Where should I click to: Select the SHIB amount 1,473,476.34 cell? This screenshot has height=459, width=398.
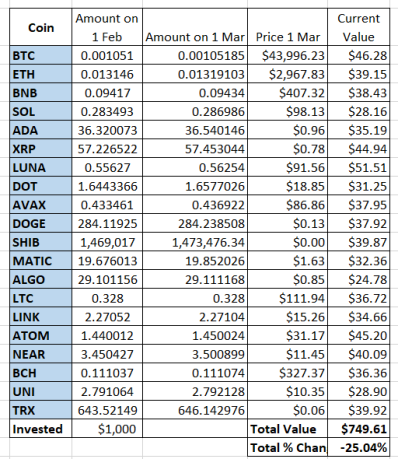click(x=195, y=242)
